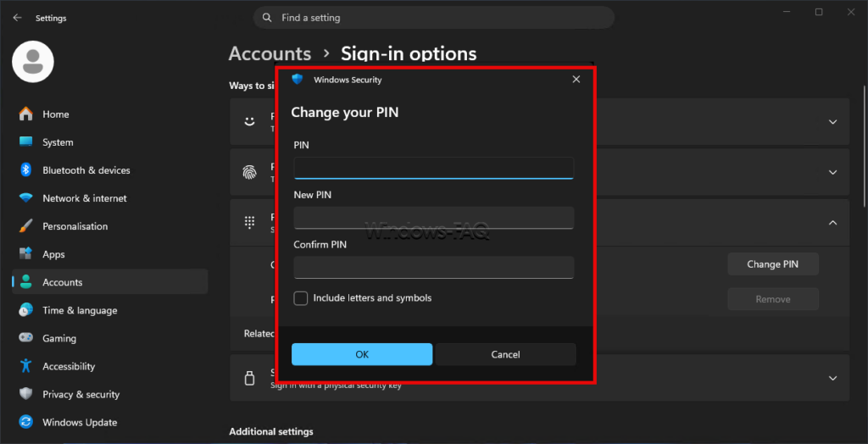The width and height of the screenshot is (868, 444).
Task: Expand the fingerprint recognition row chevron
Action: point(832,172)
